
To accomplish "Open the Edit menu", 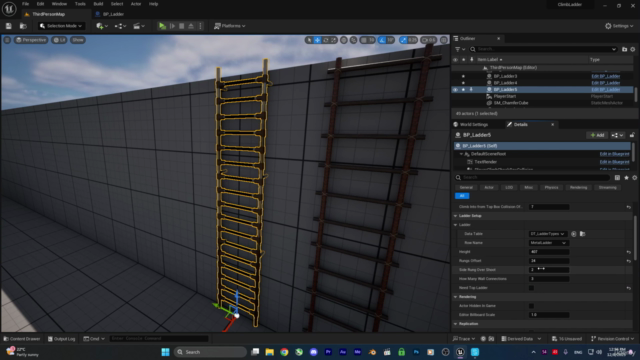I will point(40,4).
